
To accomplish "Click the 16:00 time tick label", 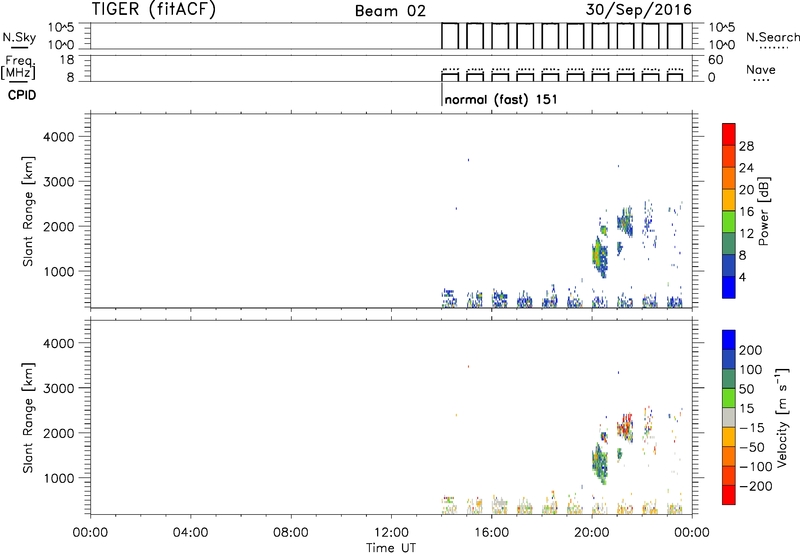I will [x=491, y=533].
